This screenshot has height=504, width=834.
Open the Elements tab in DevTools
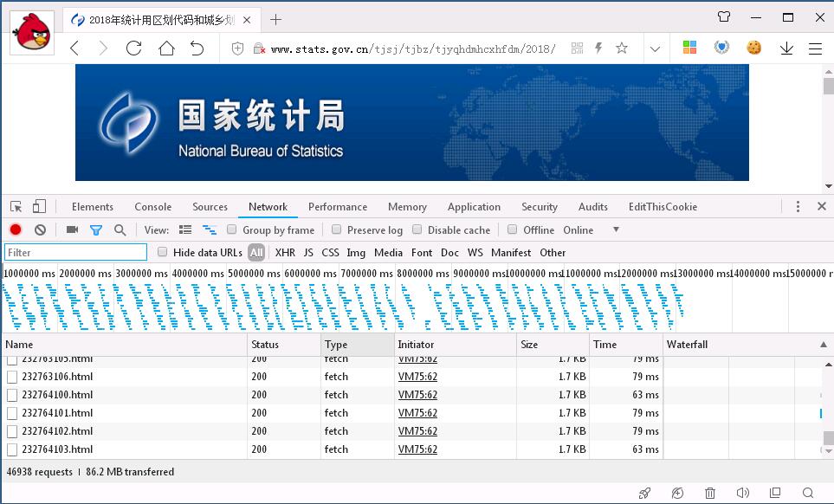pyautogui.click(x=93, y=207)
